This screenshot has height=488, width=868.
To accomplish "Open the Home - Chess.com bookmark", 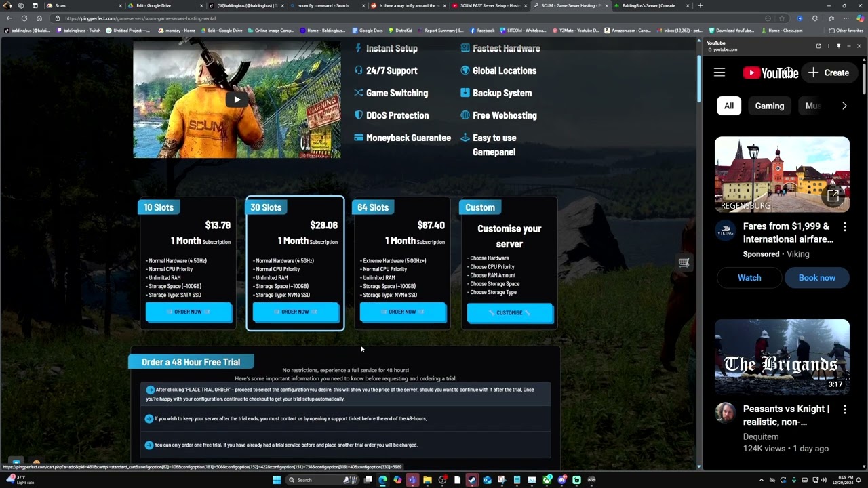I will (782, 30).
